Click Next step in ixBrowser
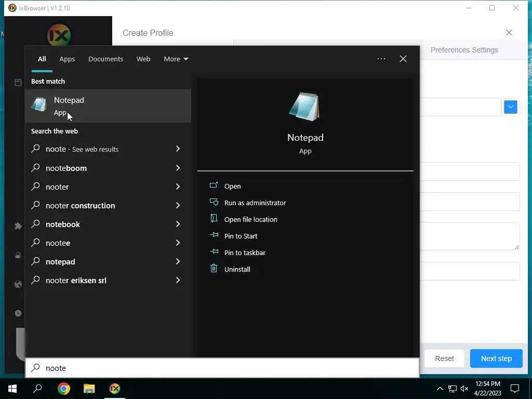This screenshot has height=399, width=532. (x=496, y=358)
